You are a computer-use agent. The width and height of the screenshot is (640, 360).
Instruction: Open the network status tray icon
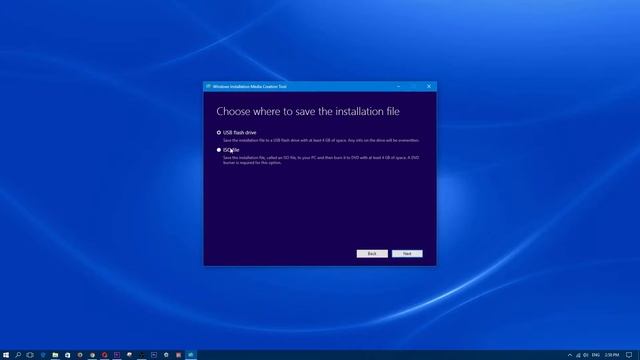(x=578, y=355)
